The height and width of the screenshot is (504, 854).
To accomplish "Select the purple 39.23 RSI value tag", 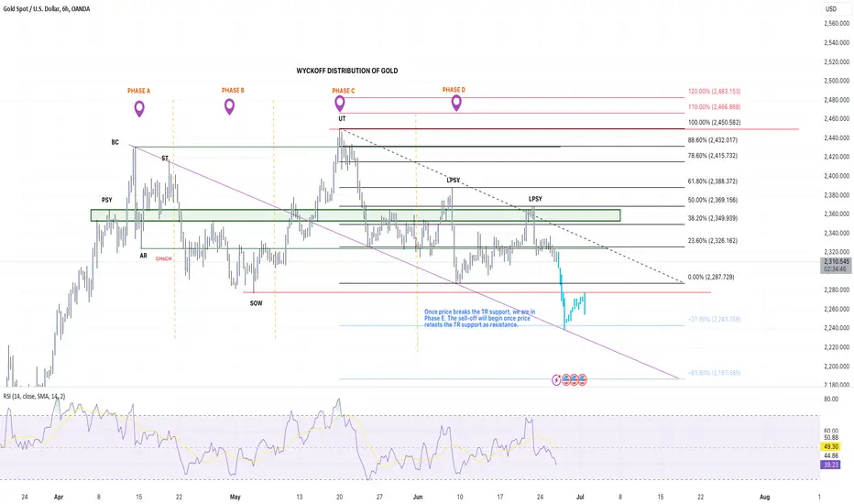I will pyautogui.click(x=832, y=465).
